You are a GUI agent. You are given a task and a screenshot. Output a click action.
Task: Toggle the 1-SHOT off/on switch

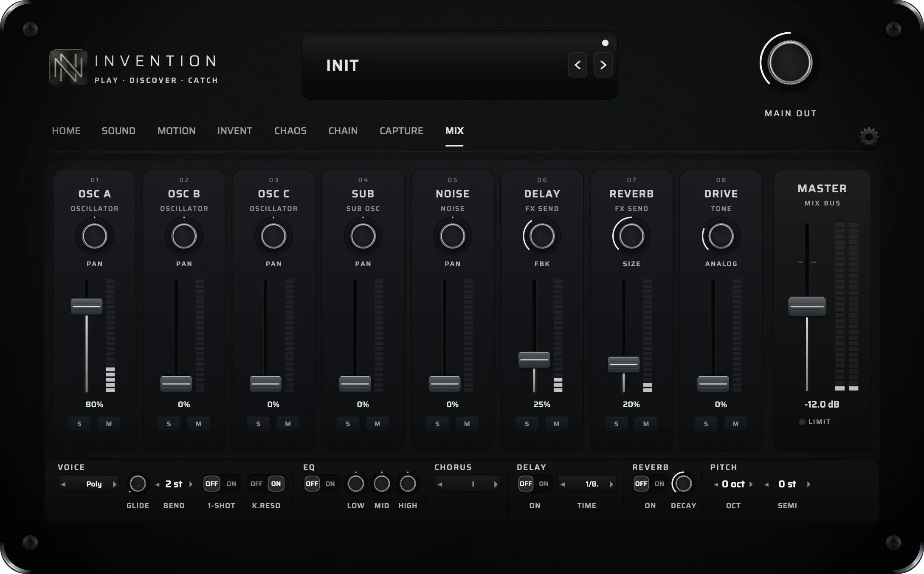click(221, 484)
